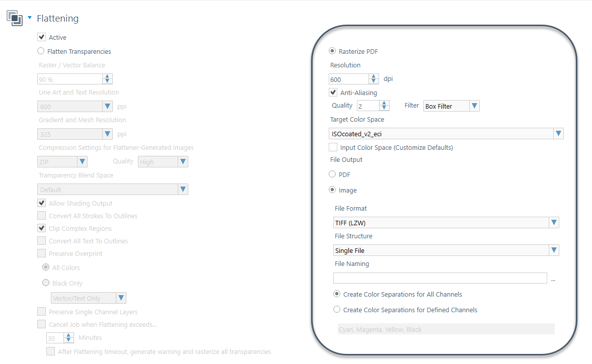592x364 pixels.
Task: Open the Target Color Space dropdown
Action: pyautogui.click(x=558, y=133)
